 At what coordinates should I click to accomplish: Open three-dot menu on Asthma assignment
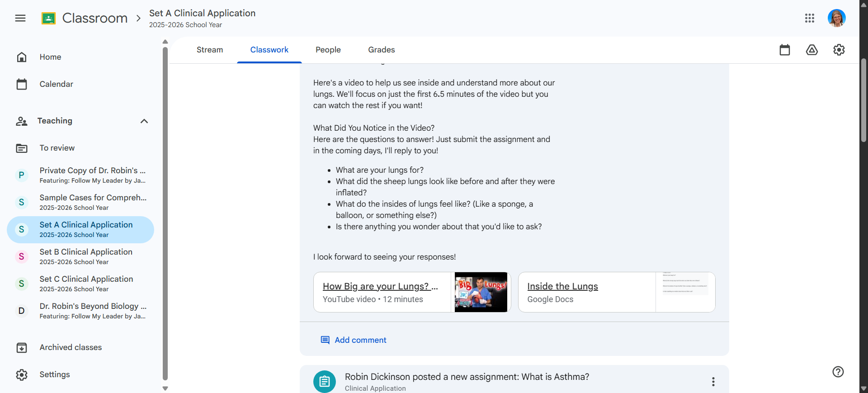point(713,382)
